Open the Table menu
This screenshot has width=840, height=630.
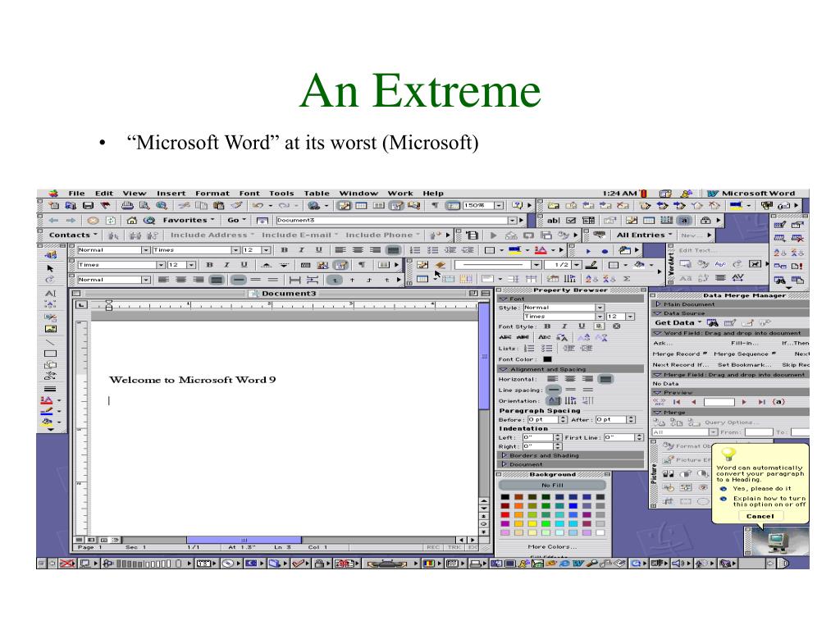tap(317, 194)
